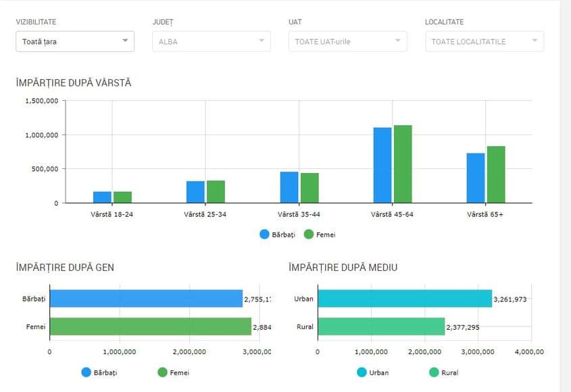Screen dimensions: 571x392
Task: Open the UAT "TOATE UAT-urile" dropdown
Action: (347, 41)
